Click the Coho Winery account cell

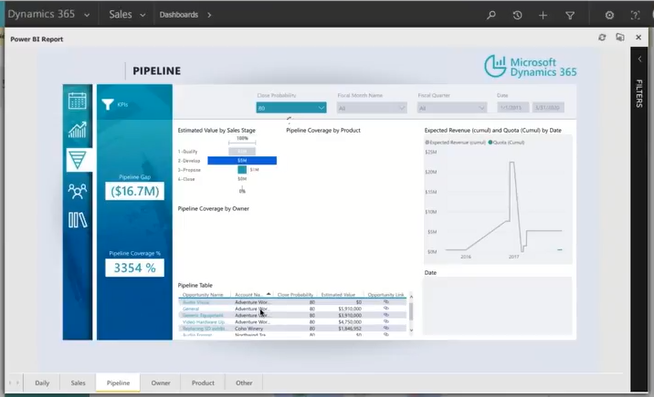point(249,329)
